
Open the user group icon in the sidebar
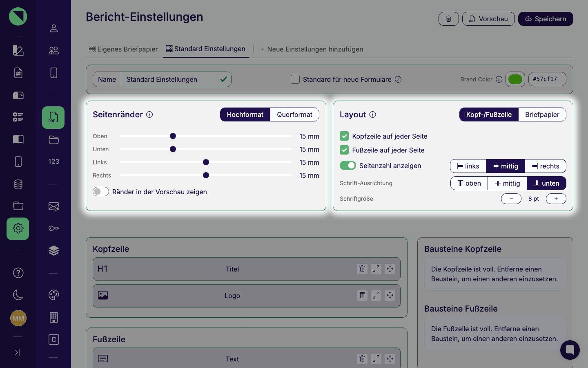pos(53,50)
